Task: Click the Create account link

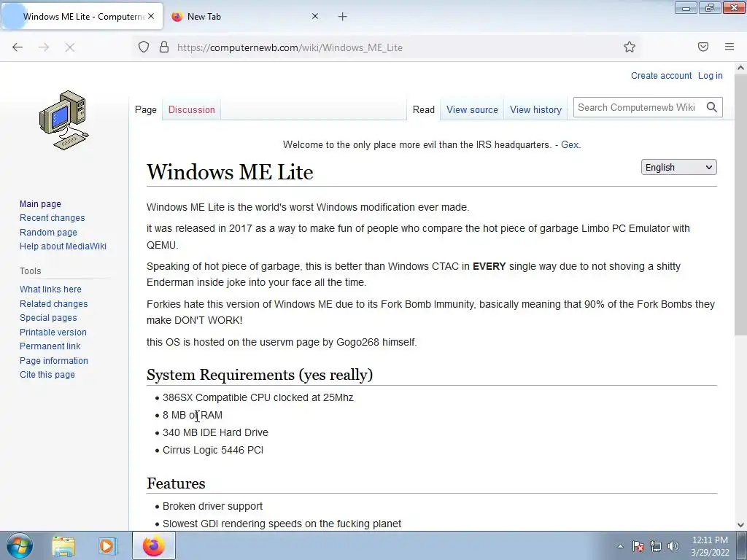Action: (661, 76)
